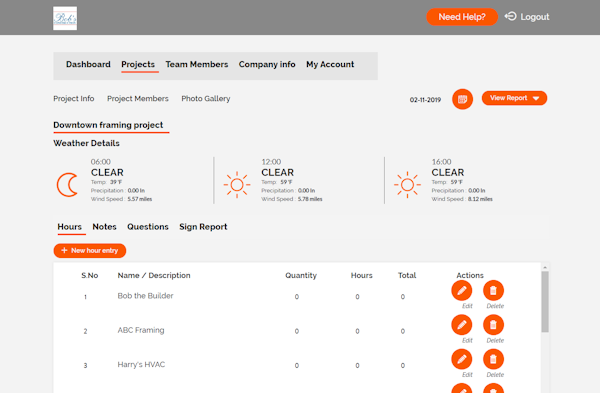
Task: Click the calendar date picker icon
Action: point(462,99)
